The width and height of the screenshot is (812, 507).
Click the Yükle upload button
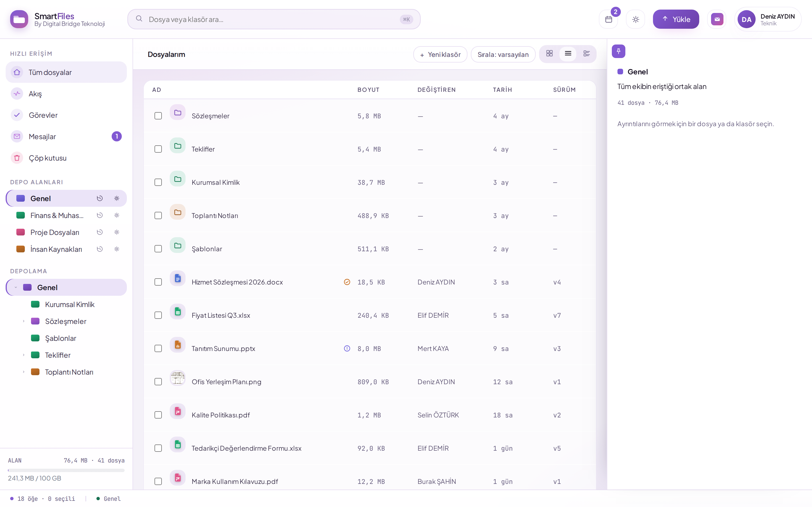click(x=676, y=19)
